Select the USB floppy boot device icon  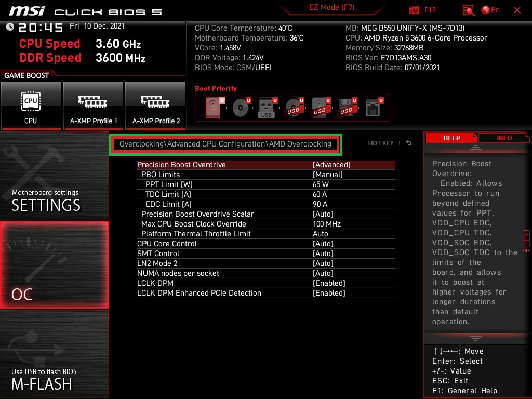pos(347,108)
